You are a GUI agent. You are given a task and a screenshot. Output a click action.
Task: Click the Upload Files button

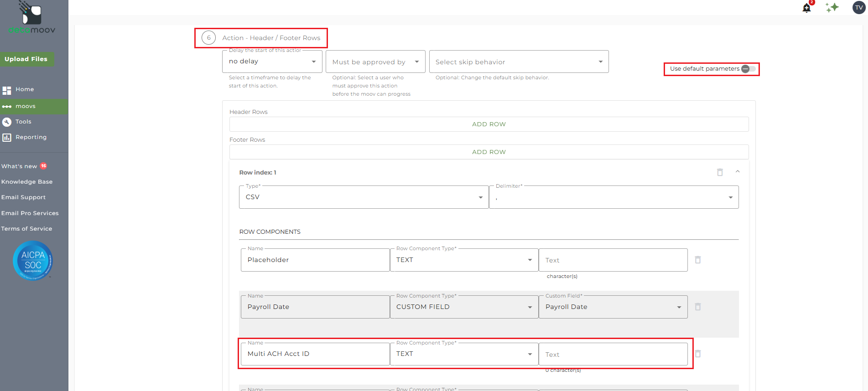pos(26,59)
